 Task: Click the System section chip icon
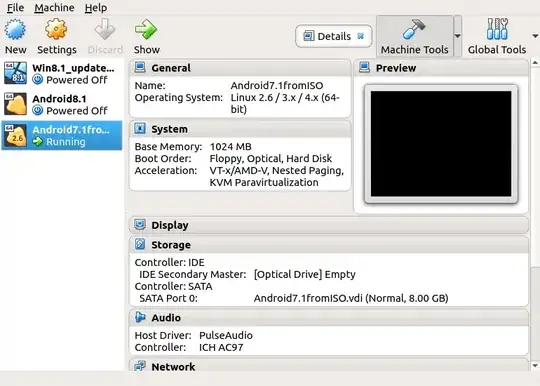(140, 128)
